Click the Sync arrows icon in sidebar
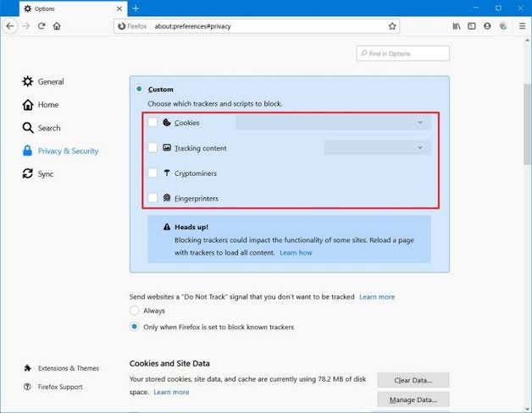Viewport: 532px width, 413px height. 27,173
